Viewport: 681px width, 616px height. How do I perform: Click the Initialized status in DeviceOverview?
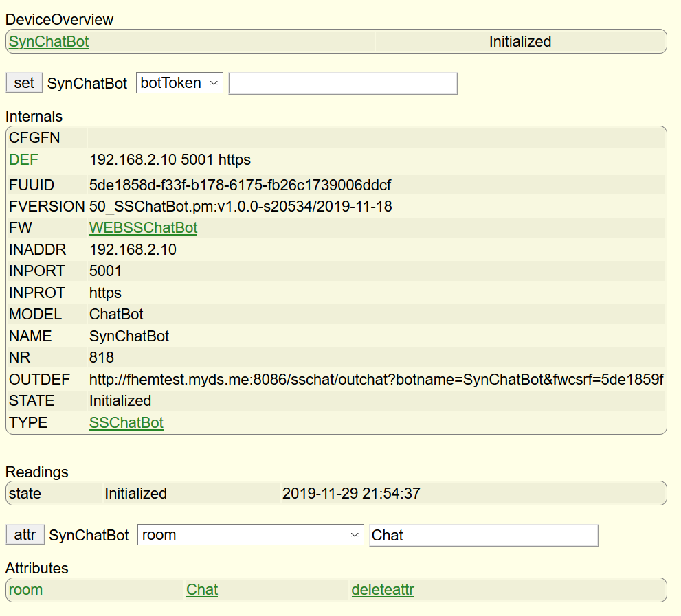pos(520,42)
